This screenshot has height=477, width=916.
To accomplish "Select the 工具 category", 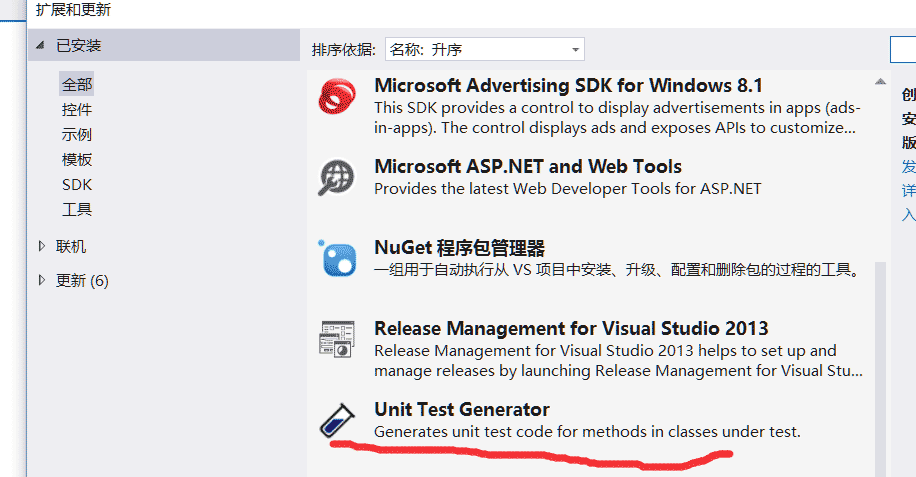I will pyautogui.click(x=77, y=210).
